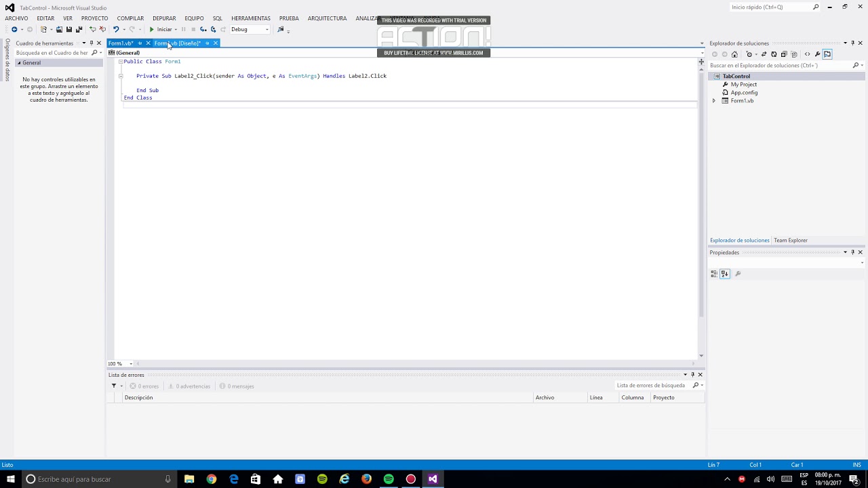Toggle the 0 advertencias filter
This screenshot has height=488, width=868.
[189, 386]
